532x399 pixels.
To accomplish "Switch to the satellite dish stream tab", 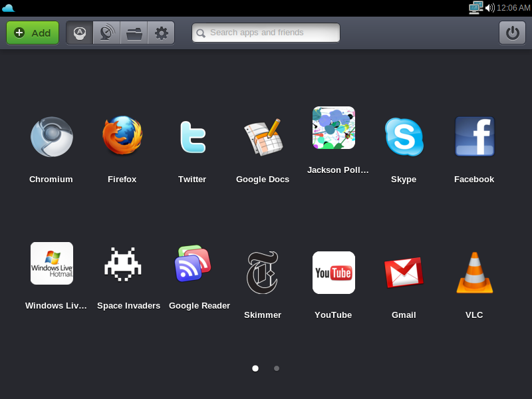I will tap(106, 33).
